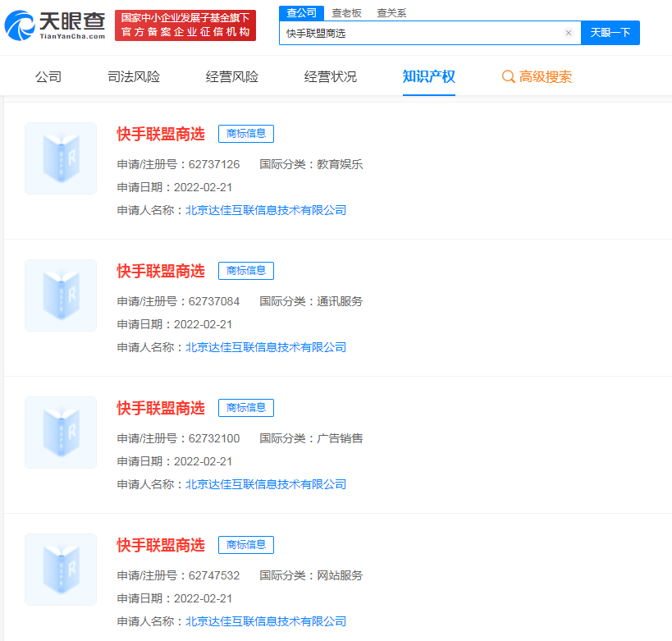This screenshot has width=672, height=641.
Task: Select the 知识产权 results tab
Action: pos(429,77)
